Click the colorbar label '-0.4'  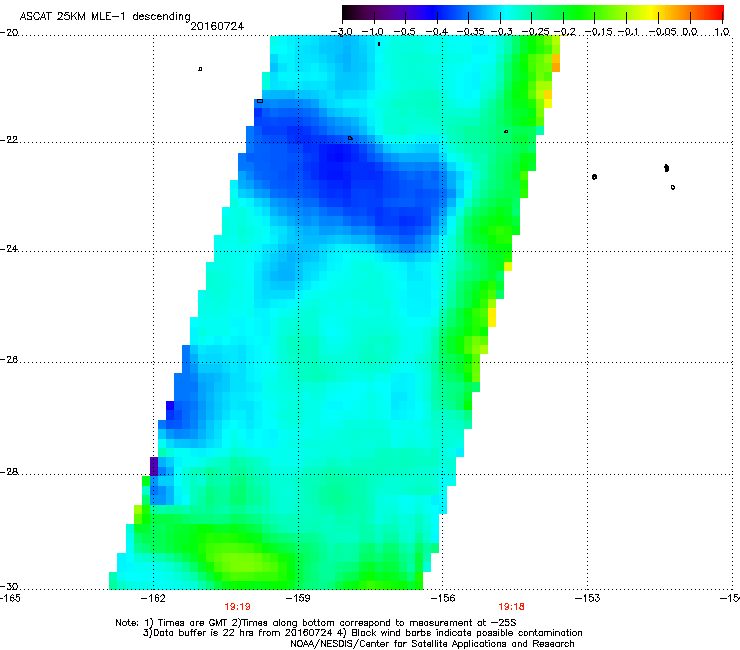tap(437, 32)
